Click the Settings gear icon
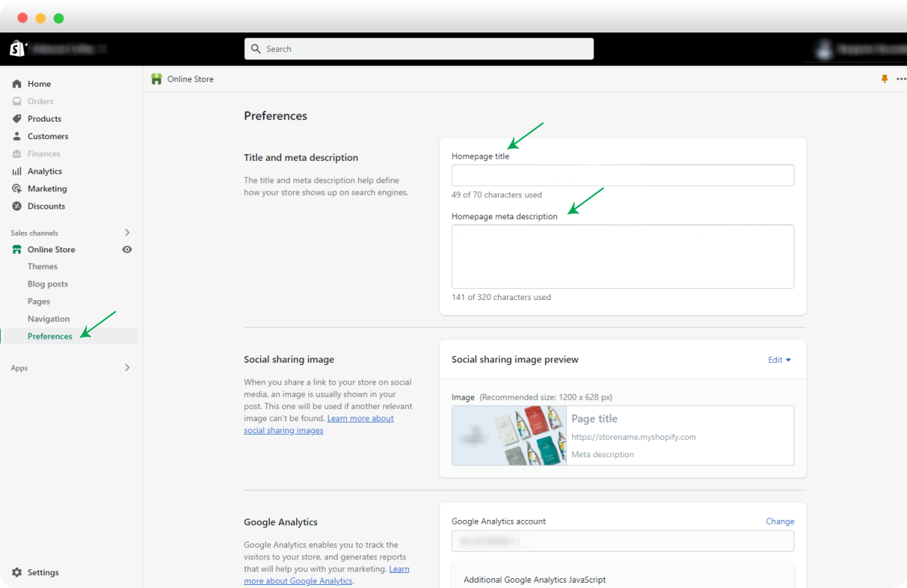The height and width of the screenshot is (588, 907). pyautogui.click(x=17, y=573)
